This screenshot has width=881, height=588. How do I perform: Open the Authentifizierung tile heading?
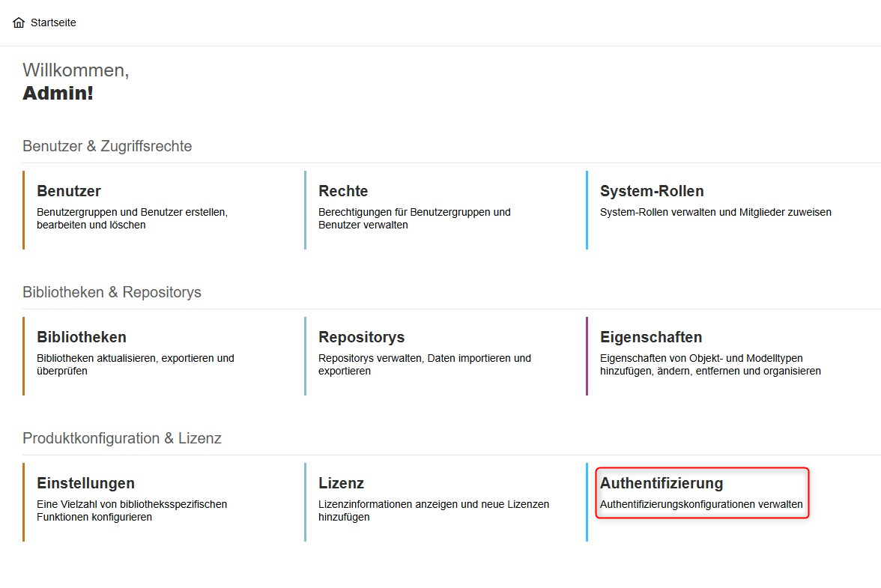pyautogui.click(x=661, y=483)
